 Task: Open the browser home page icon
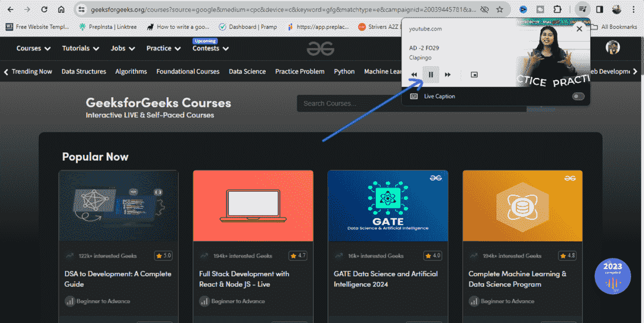61,9
